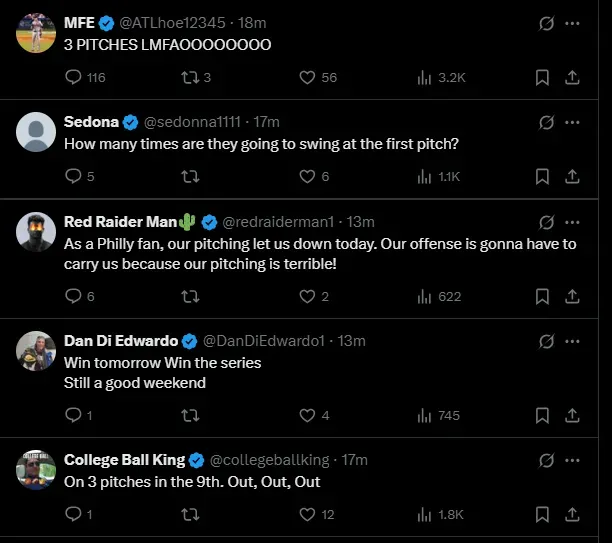Bookmark MFE's 3 PITCHES tweet

coord(542,77)
